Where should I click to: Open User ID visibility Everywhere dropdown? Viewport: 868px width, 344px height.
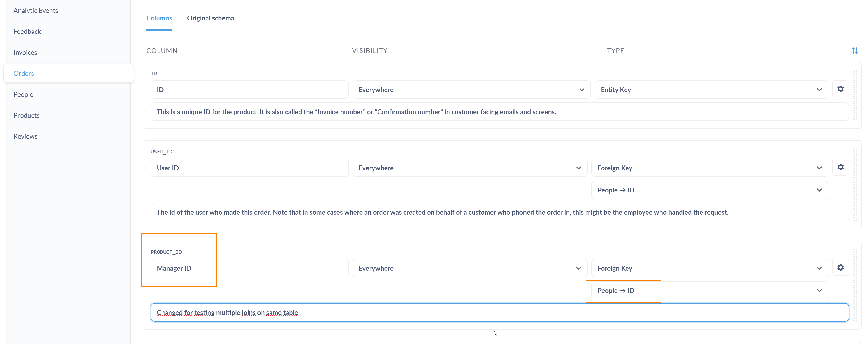coord(470,168)
